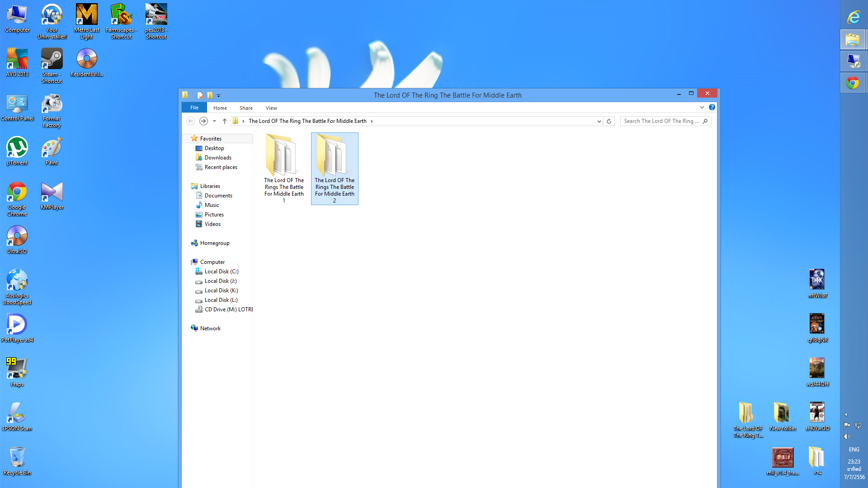
Task: Open the File menu tab
Action: pyautogui.click(x=194, y=108)
